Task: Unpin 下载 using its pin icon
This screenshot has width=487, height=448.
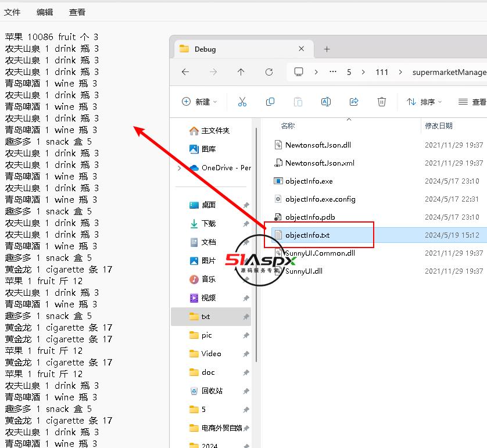Action: click(x=246, y=224)
